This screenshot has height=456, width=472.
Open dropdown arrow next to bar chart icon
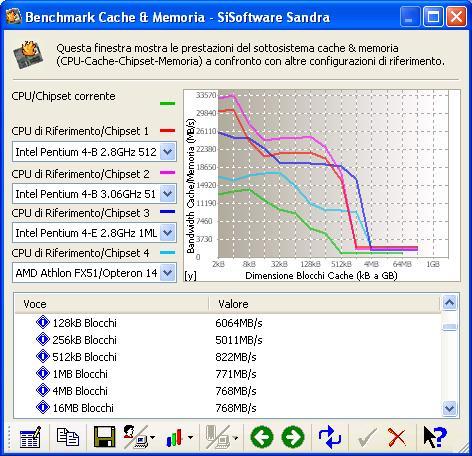(190, 437)
